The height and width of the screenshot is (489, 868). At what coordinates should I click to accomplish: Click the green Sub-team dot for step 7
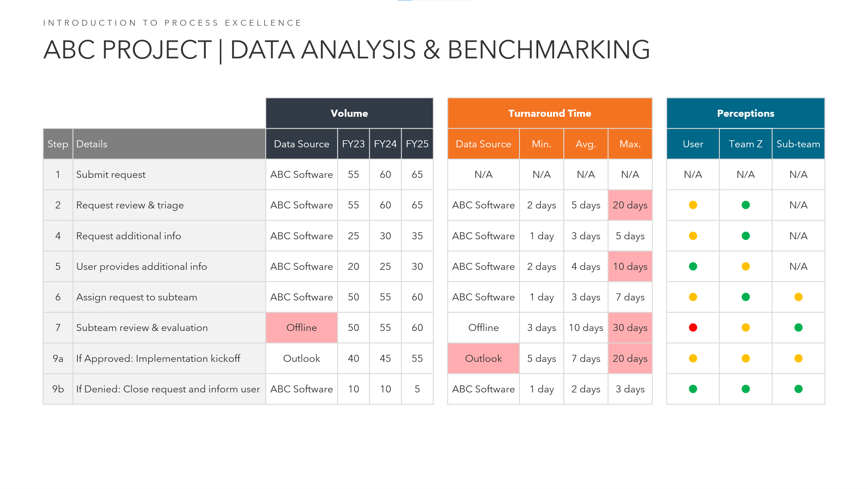click(798, 327)
